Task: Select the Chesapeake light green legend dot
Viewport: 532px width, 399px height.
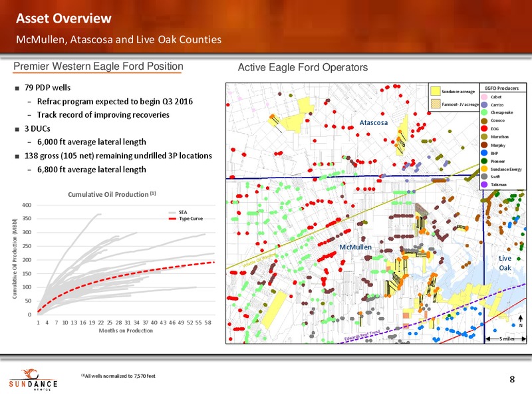Action: [484, 112]
